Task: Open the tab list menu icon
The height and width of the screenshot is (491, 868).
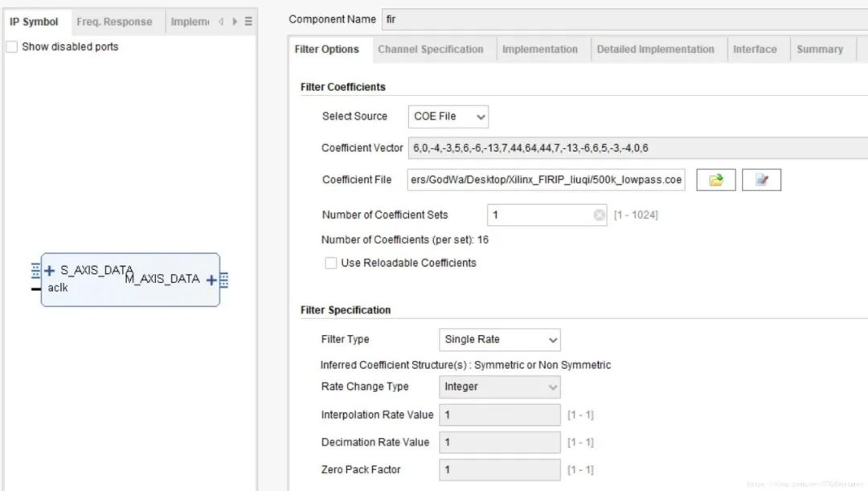Action: point(248,22)
